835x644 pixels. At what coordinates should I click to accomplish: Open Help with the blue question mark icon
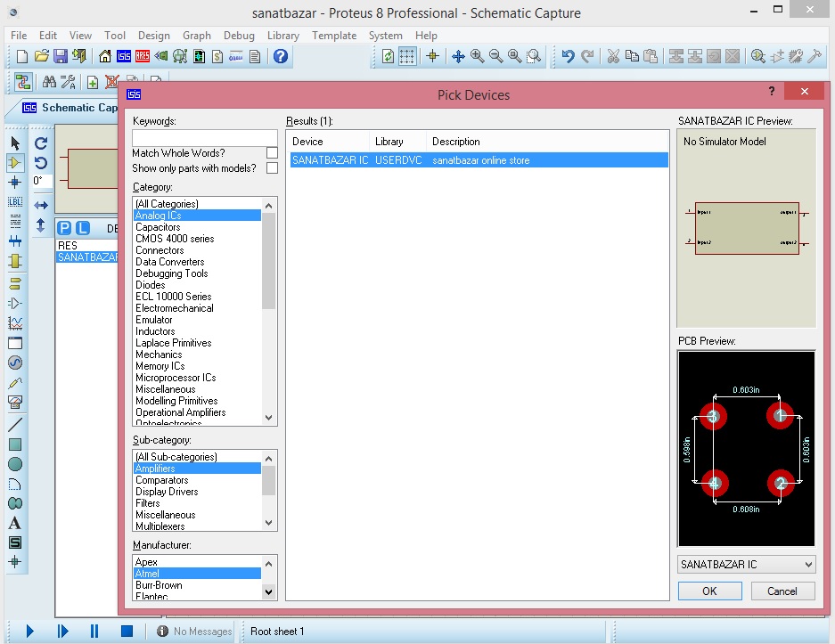point(281,56)
